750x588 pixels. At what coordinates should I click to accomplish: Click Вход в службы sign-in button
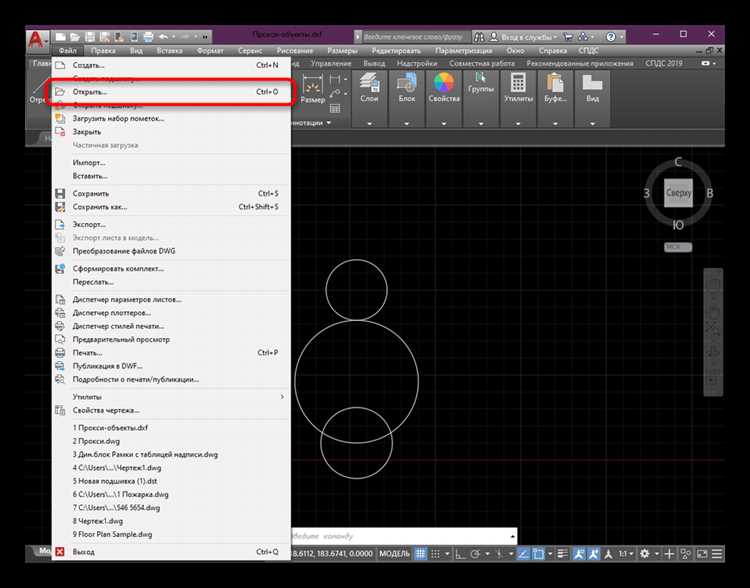(525, 36)
